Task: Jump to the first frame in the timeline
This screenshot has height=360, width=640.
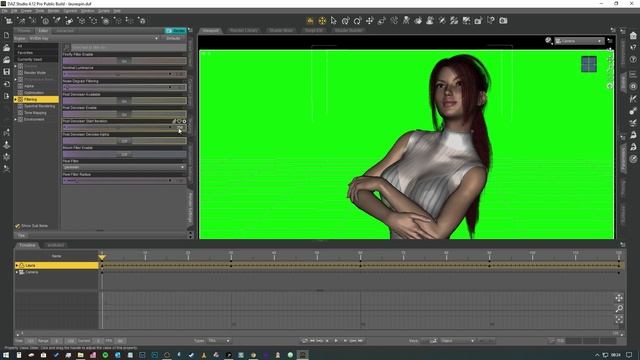Action: tap(312, 340)
